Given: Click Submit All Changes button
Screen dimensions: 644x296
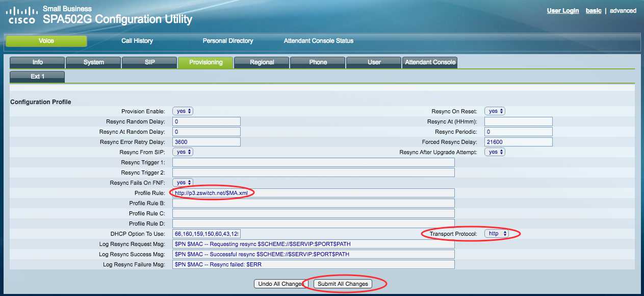Looking at the screenshot, I should point(342,284).
